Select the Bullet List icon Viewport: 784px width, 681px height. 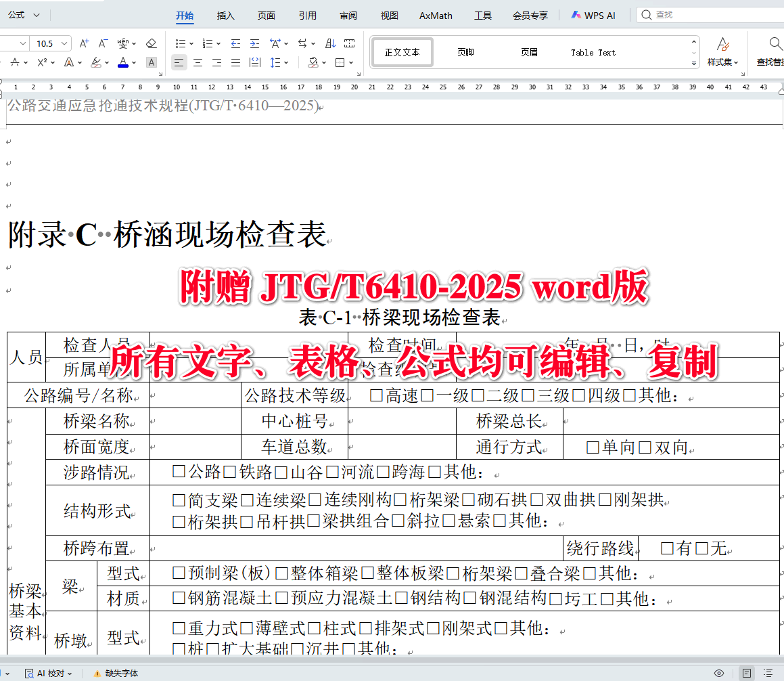pyautogui.click(x=180, y=43)
